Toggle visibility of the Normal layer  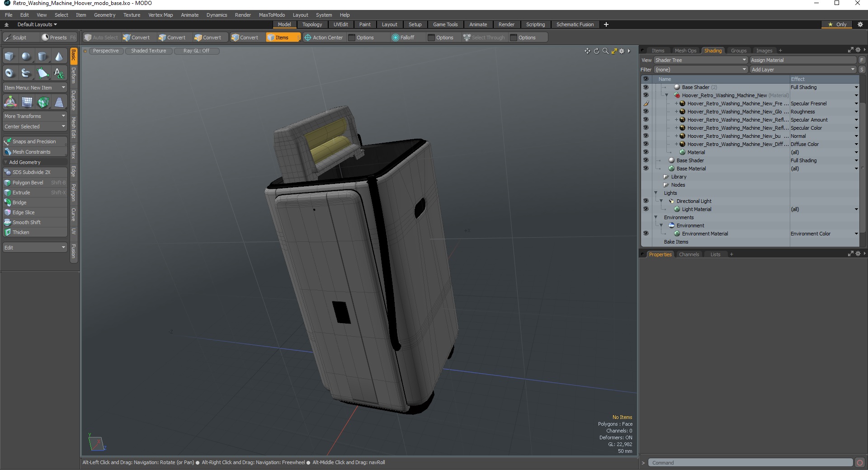click(646, 136)
